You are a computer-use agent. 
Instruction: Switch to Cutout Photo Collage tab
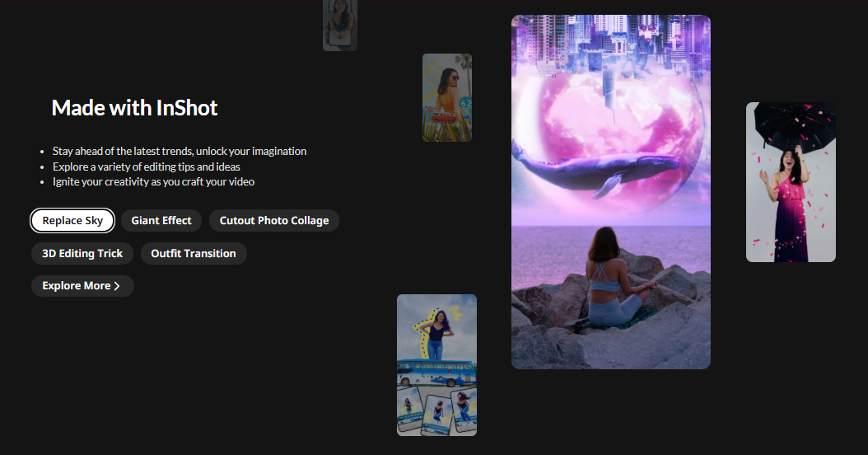(x=274, y=221)
